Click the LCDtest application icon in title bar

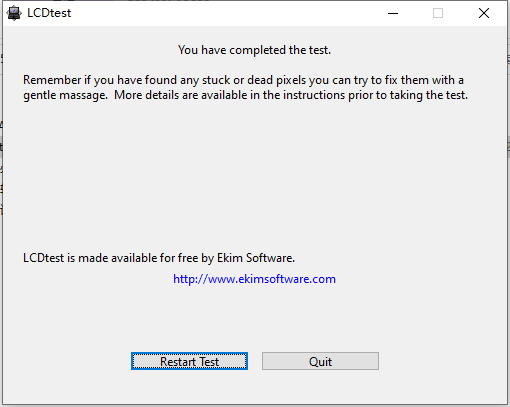(14, 13)
